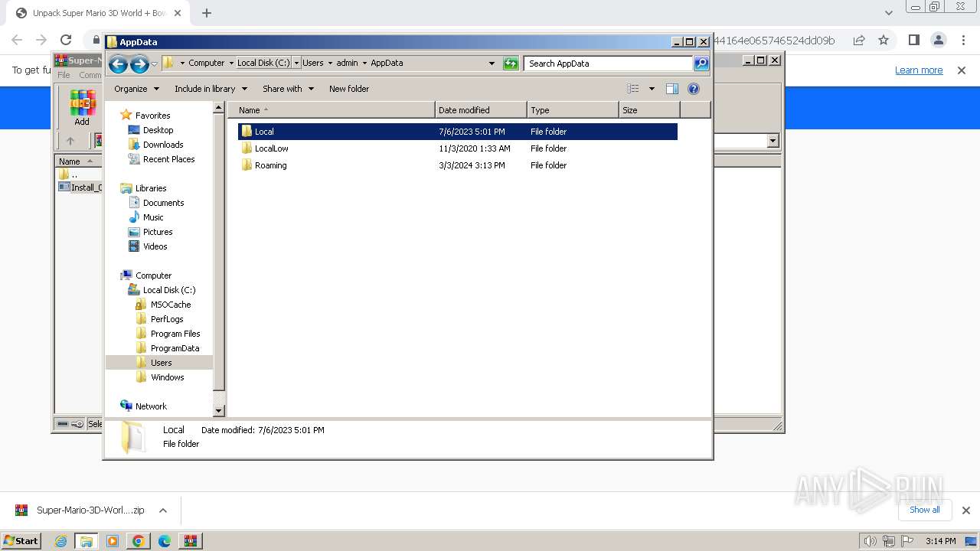Viewport: 980px width, 551px height.
Task: Select Documents library in navigation pane
Action: (x=164, y=203)
